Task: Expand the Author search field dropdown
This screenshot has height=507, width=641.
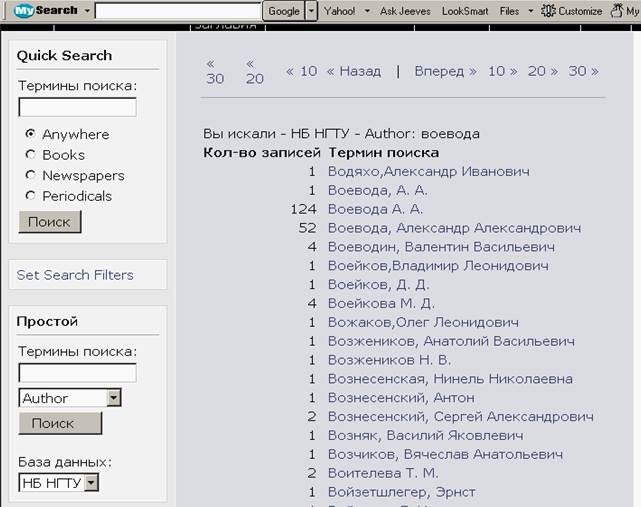Action: 113,398
